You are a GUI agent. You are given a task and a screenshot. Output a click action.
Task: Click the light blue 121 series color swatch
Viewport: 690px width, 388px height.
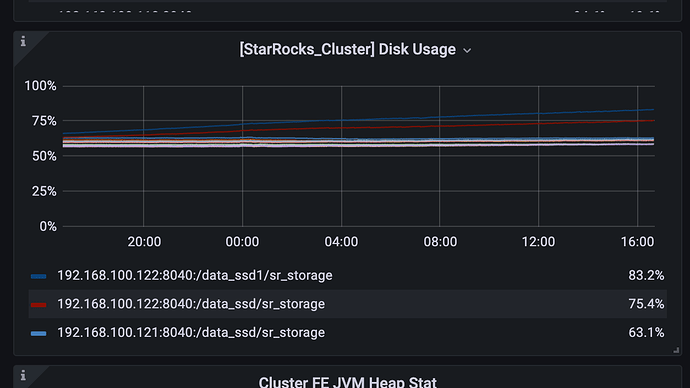tap(38, 333)
